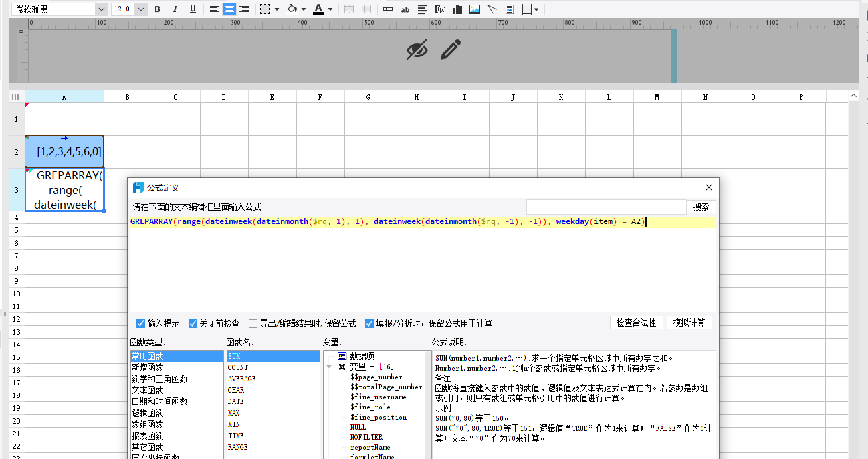Image resolution: width=868 pixels, height=459 pixels.
Task: Select 逻辑函数 category
Action: 177,413
